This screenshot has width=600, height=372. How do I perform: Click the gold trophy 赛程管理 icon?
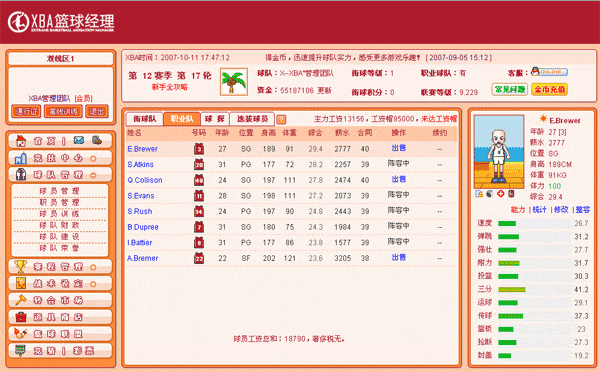[21, 266]
